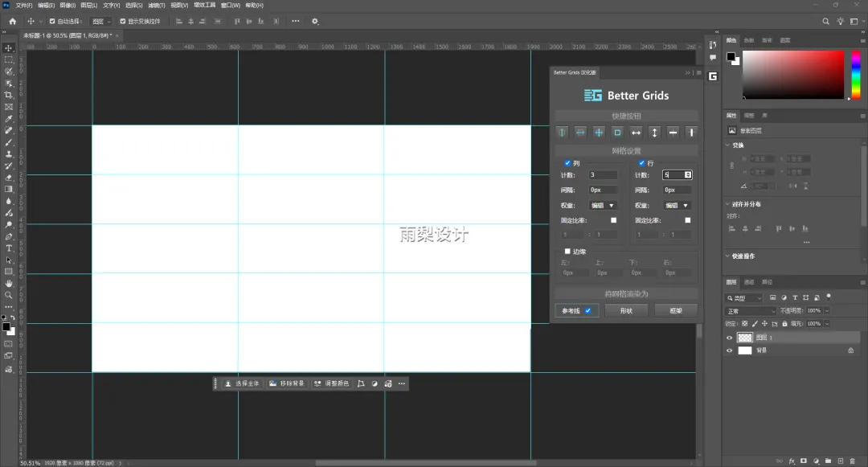The image size is (868, 467).
Task: Open the 窗口(W) menu
Action: (x=231, y=5)
